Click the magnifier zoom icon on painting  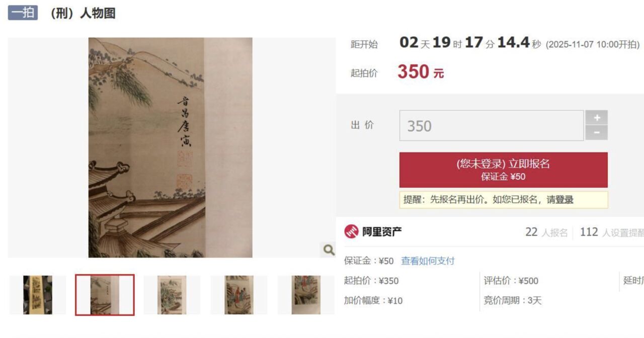pyautogui.click(x=328, y=249)
